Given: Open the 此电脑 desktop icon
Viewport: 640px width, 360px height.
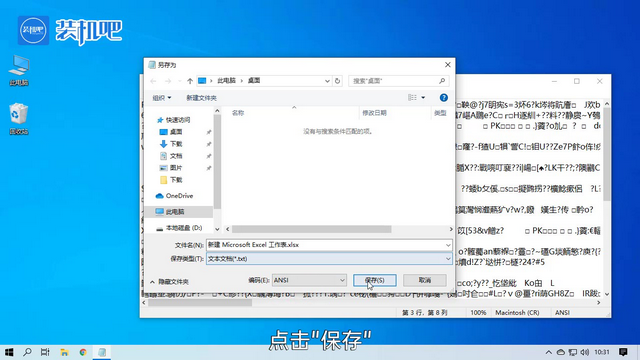Looking at the screenshot, I should (x=19, y=70).
